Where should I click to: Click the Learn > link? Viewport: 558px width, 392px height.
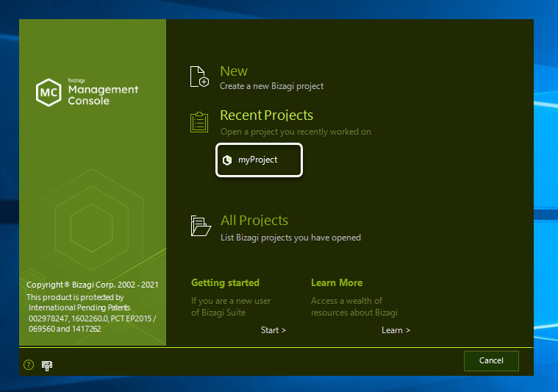click(396, 330)
